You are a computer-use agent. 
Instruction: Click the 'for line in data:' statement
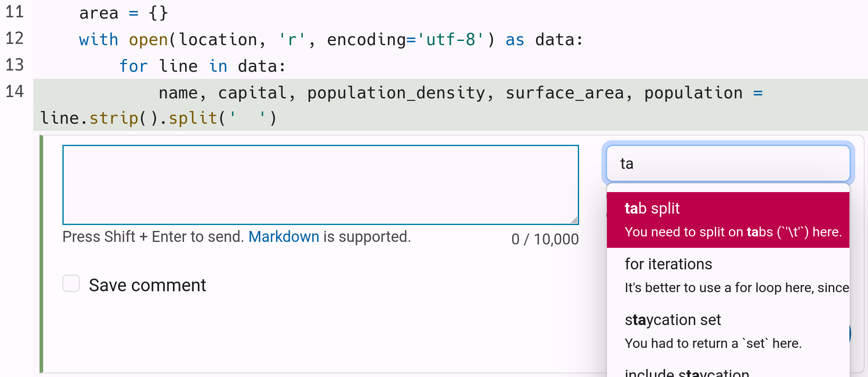[x=202, y=66]
